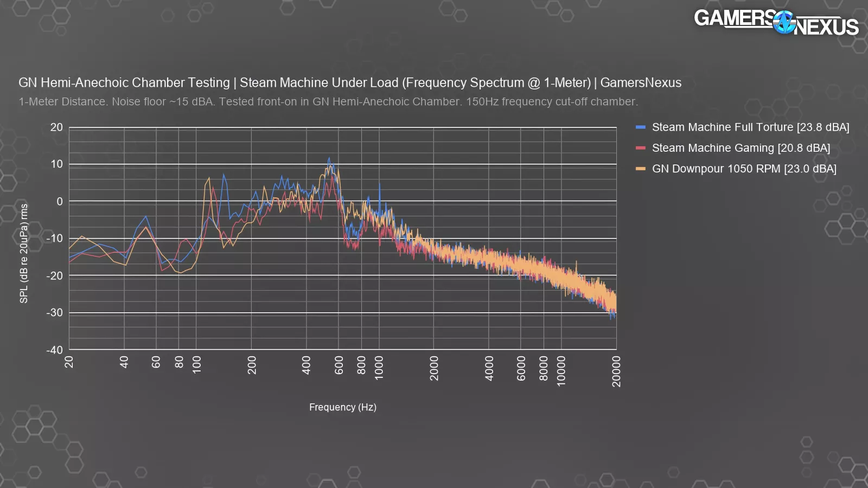Screen dimensions: 868x488
Task: Click the frequency axis label "2000"
Action: [434, 368]
